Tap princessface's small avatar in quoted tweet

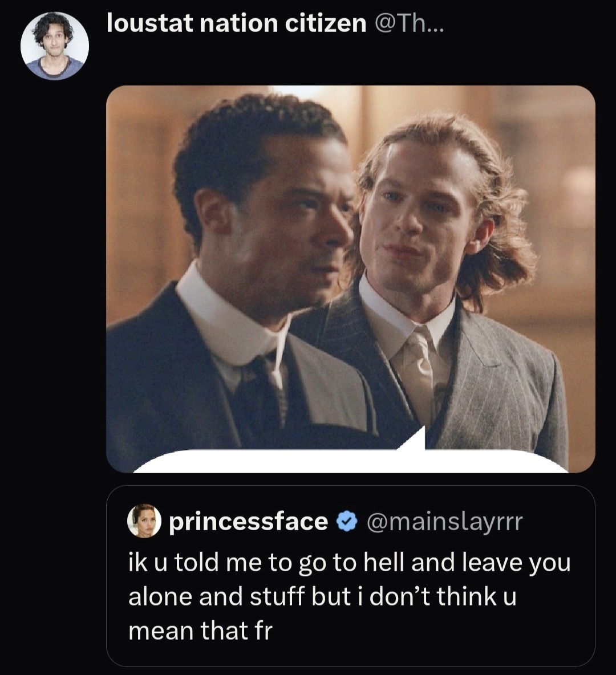click(144, 521)
